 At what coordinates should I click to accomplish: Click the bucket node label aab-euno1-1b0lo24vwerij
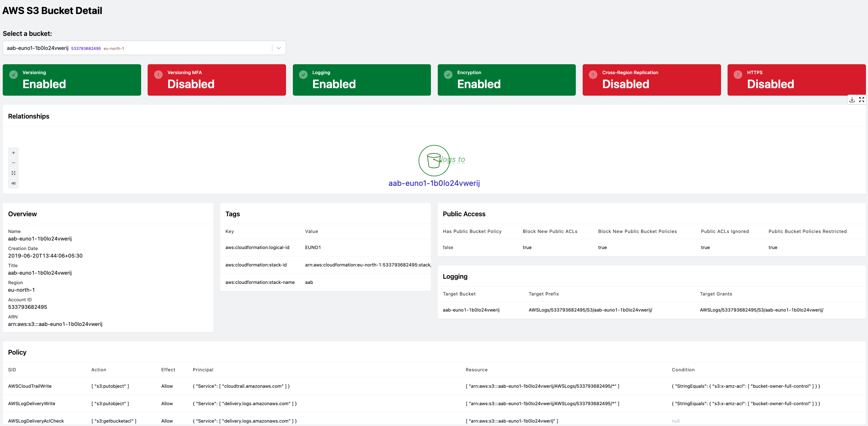point(434,183)
